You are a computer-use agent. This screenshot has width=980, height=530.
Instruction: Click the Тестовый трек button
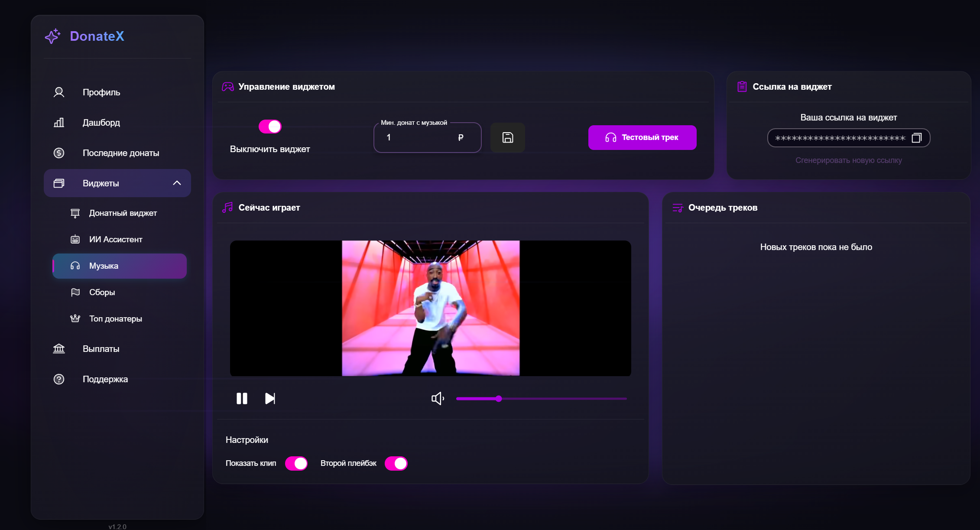pyautogui.click(x=642, y=138)
